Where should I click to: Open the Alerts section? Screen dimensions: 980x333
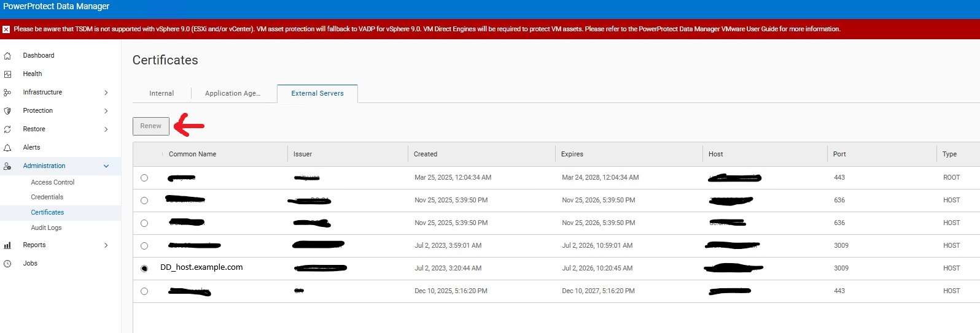(31, 147)
